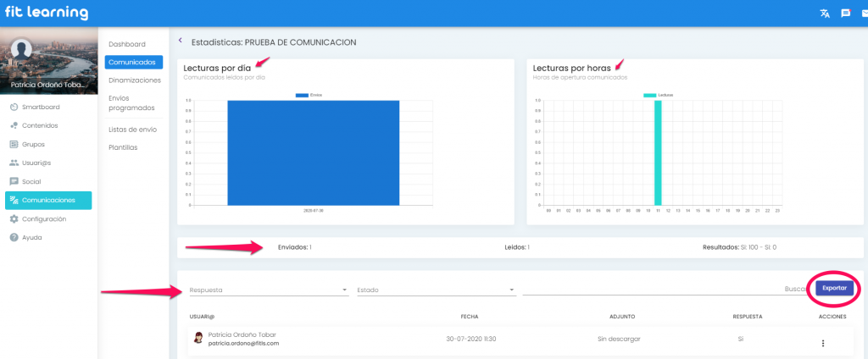Toggle the Envíos legend in daily chart
Screen dimensions: 868x359
309,95
